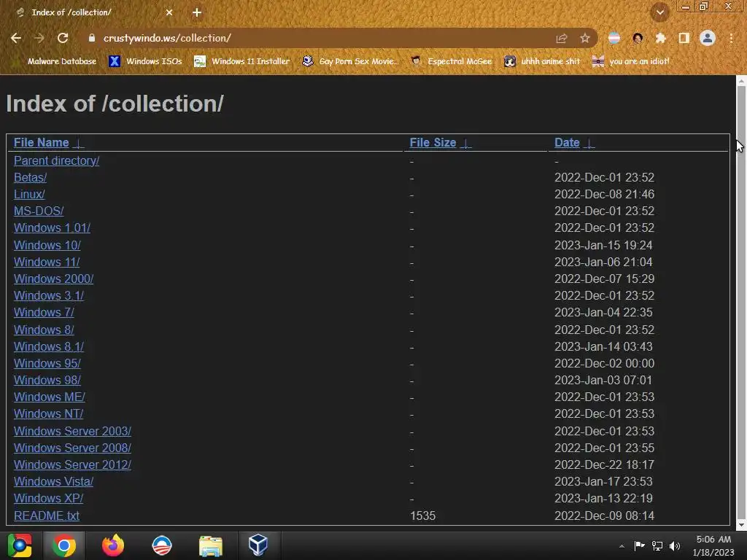Bookmark this page with the star icon

[x=585, y=38]
